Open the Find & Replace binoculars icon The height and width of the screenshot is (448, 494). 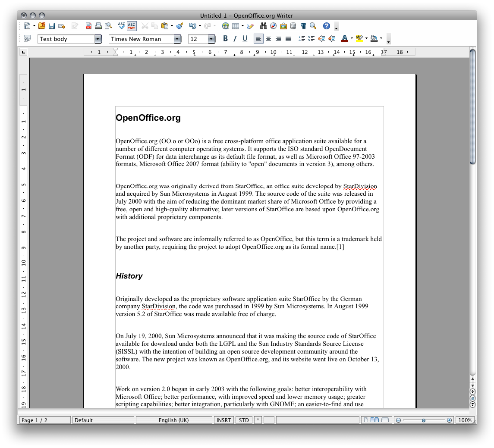(263, 26)
